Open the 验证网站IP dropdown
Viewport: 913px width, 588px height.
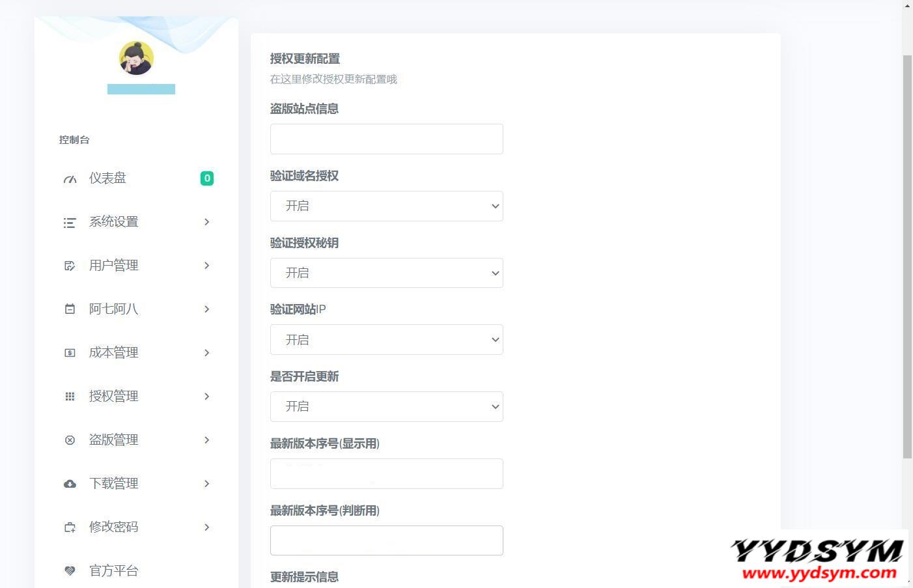(x=386, y=340)
